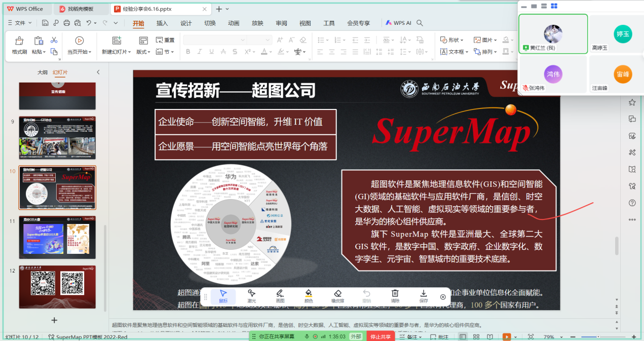Image resolution: width=644 pixels, height=341 pixels.
Task: Select the 画图 drawing pen tool
Action: point(280,296)
